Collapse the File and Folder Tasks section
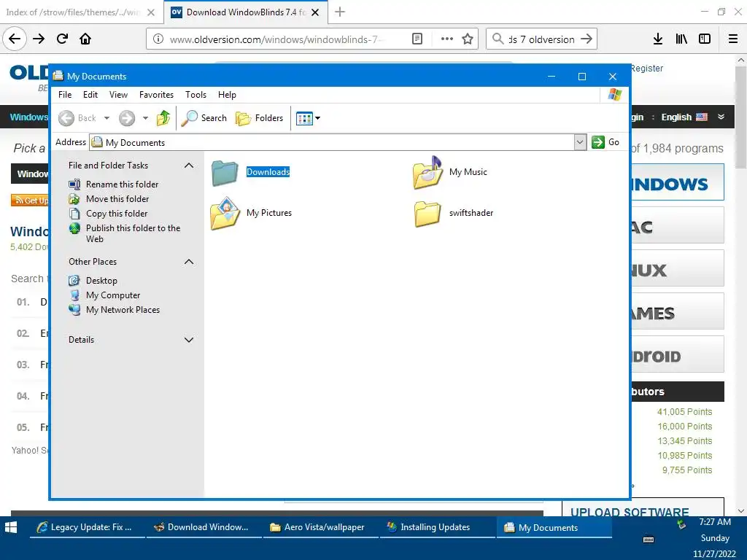747x560 pixels. pyautogui.click(x=189, y=166)
